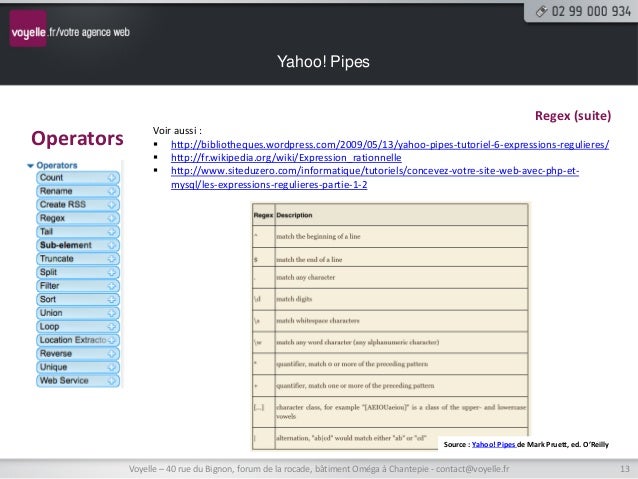Click the plus icon on Web Service
Screen dimensions: 638x479
coord(112,381)
